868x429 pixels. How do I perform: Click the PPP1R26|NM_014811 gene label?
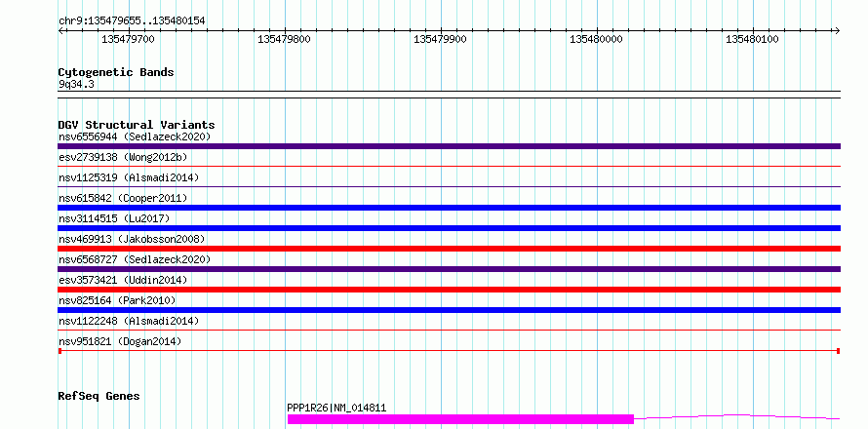pyautogui.click(x=336, y=408)
